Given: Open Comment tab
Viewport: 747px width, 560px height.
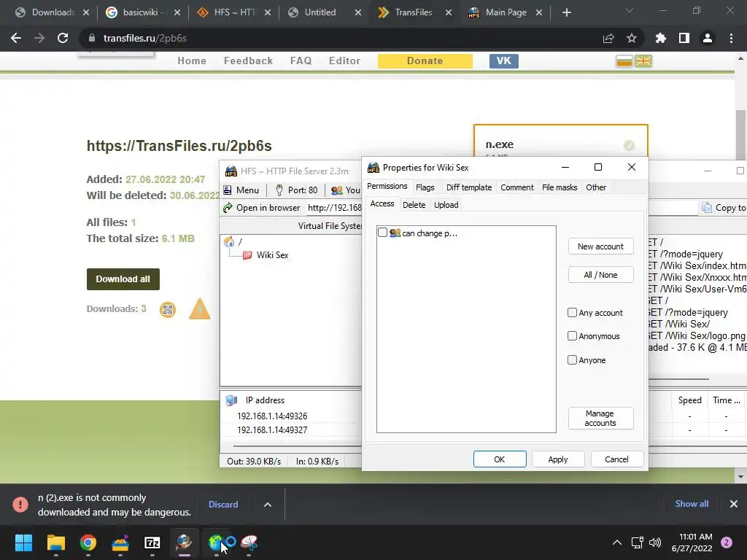Looking at the screenshot, I should [517, 187].
